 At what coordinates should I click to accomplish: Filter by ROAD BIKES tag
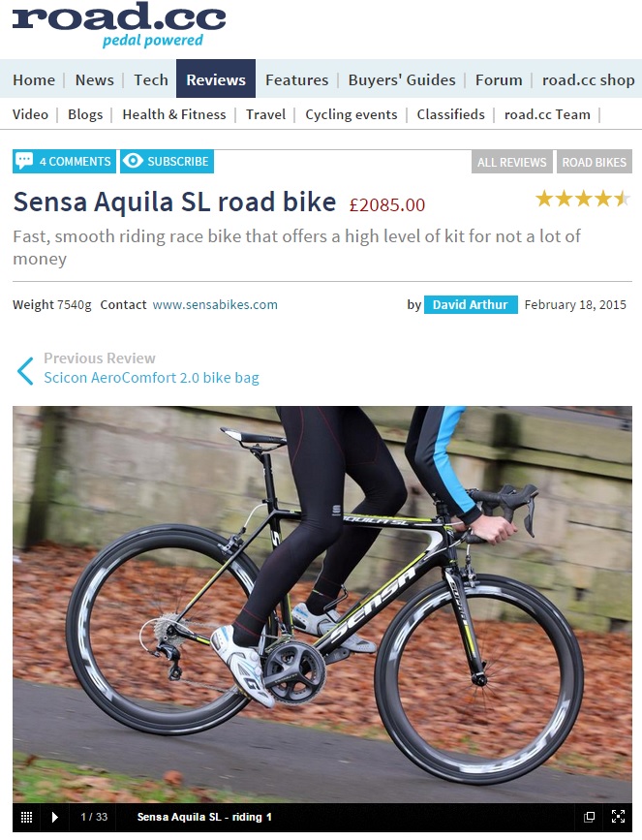pyautogui.click(x=595, y=162)
